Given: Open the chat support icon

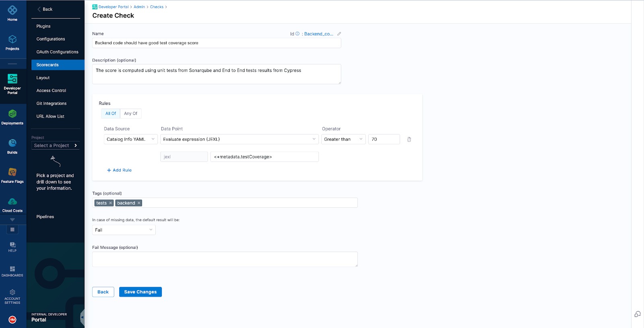Looking at the screenshot, I should [x=638, y=314].
